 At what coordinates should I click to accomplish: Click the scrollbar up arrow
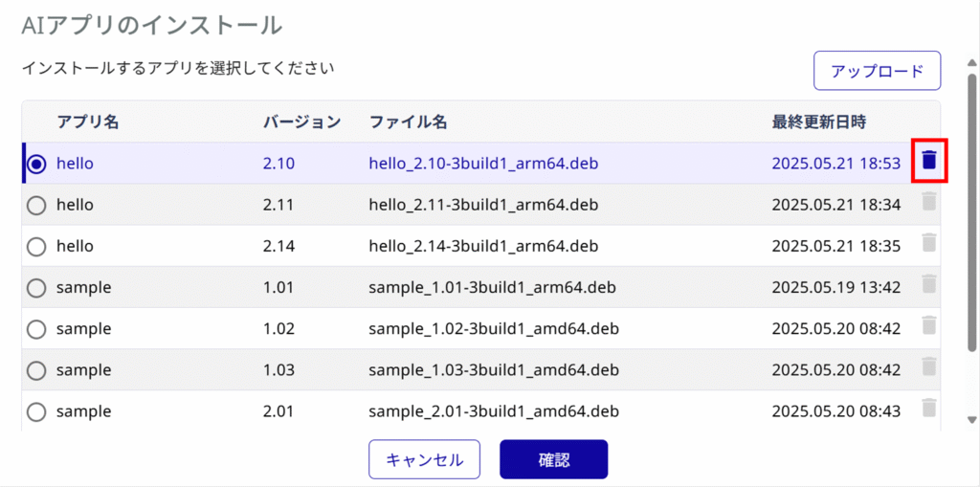(x=972, y=62)
